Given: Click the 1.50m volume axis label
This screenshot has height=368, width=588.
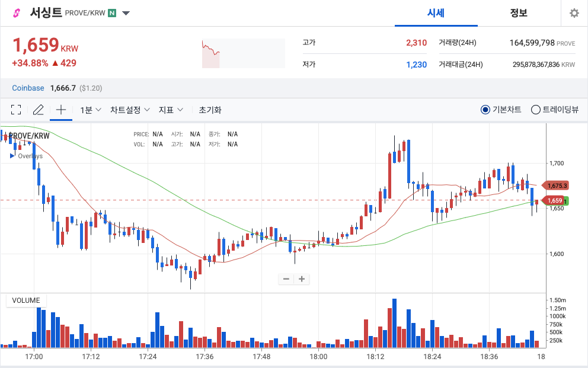Looking at the screenshot, I should (558, 300).
